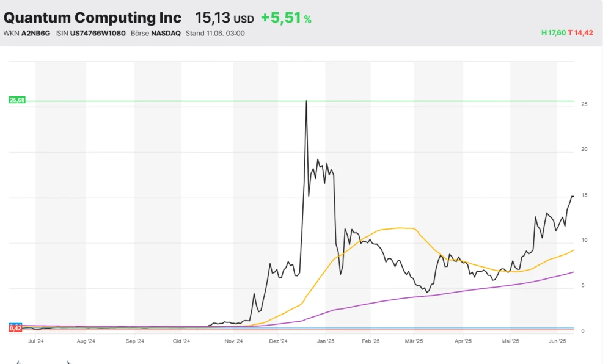Viewport: 611px width, 364px height.
Task: Select the Jul '24 x-axis label
Action: (36, 341)
